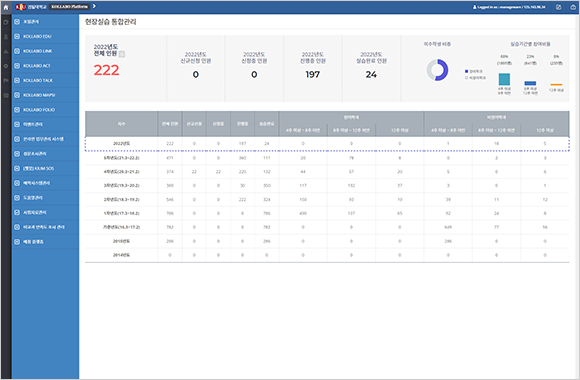580x380 pixels.
Task: Click the home icon in the top bar
Action: [x=6, y=7]
